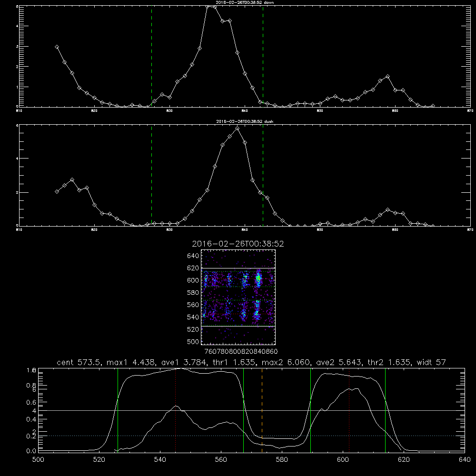Click the lower white horizontal line in spectral image
This screenshot has width=476, height=476.
238,326
